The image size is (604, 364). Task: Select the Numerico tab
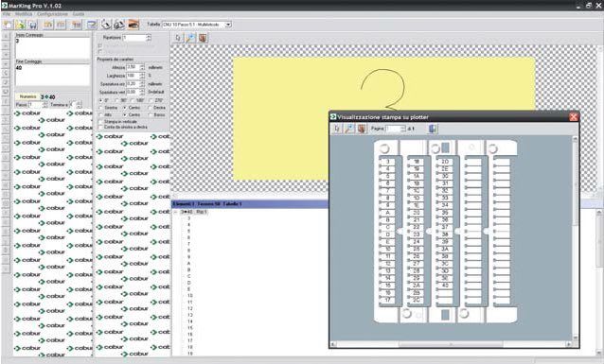pos(27,97)
